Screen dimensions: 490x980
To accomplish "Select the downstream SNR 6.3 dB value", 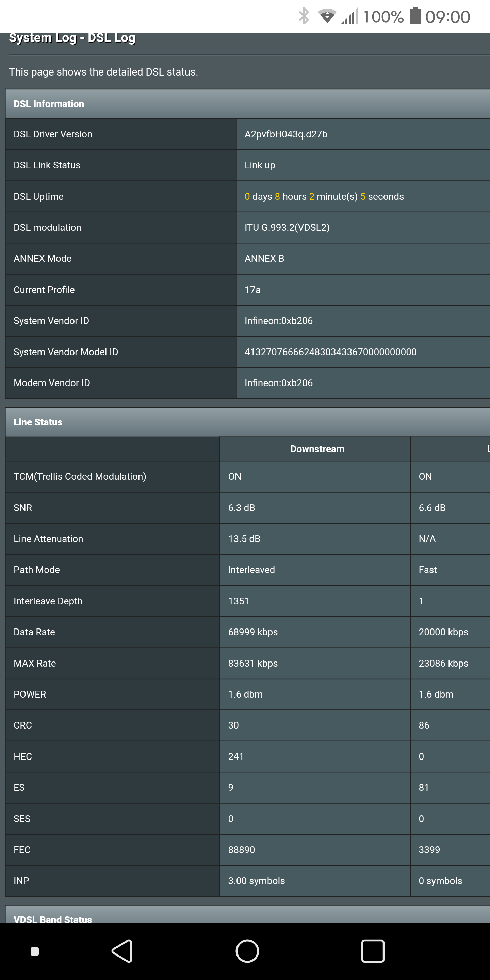I will point(241,507).
